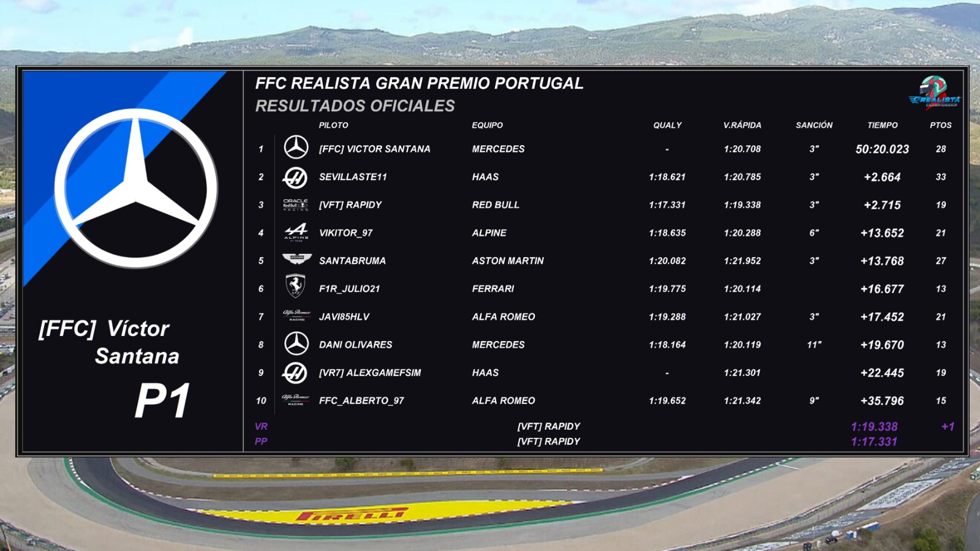Click the Red Bull Racing logo
980x551 pixels.
(x=296, y=204)
